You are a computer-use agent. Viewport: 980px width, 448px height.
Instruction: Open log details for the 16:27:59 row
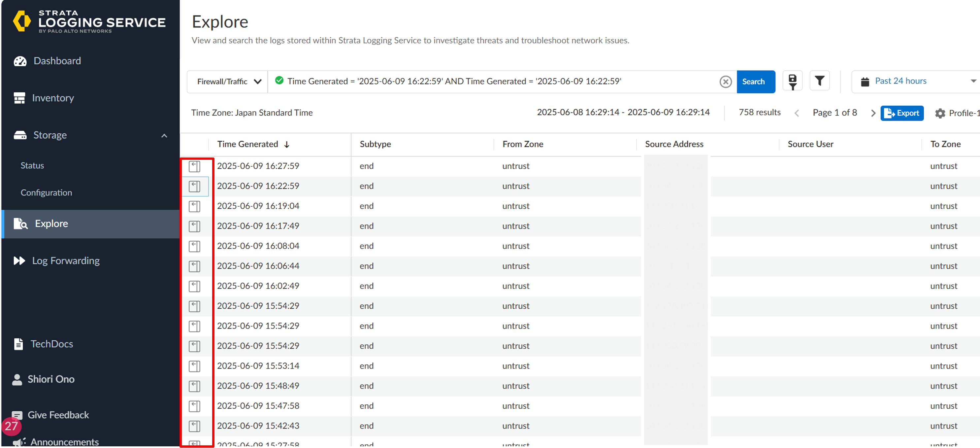194,166
